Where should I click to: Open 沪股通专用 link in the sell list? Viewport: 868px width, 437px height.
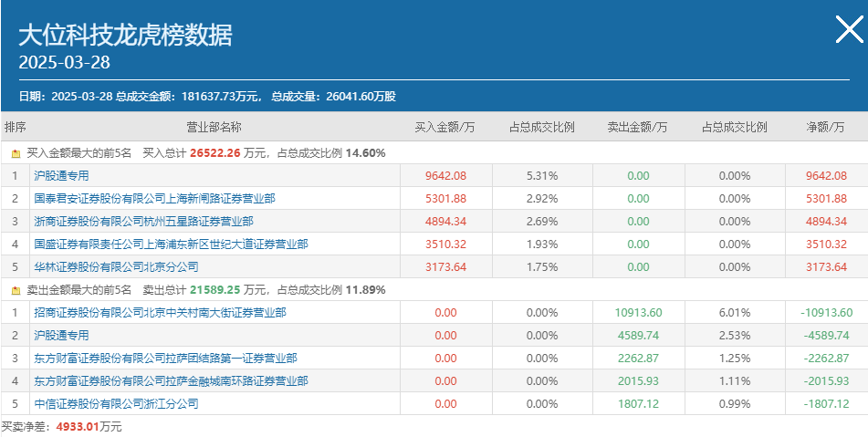pos(61,335)
